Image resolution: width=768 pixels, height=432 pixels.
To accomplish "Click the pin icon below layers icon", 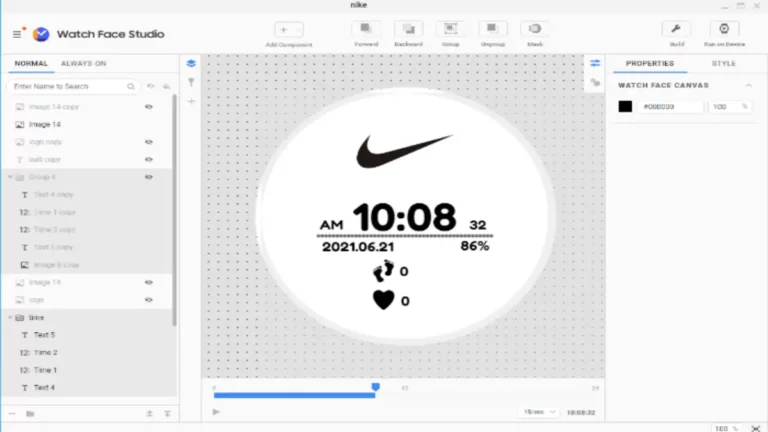I will coord(191,82).
